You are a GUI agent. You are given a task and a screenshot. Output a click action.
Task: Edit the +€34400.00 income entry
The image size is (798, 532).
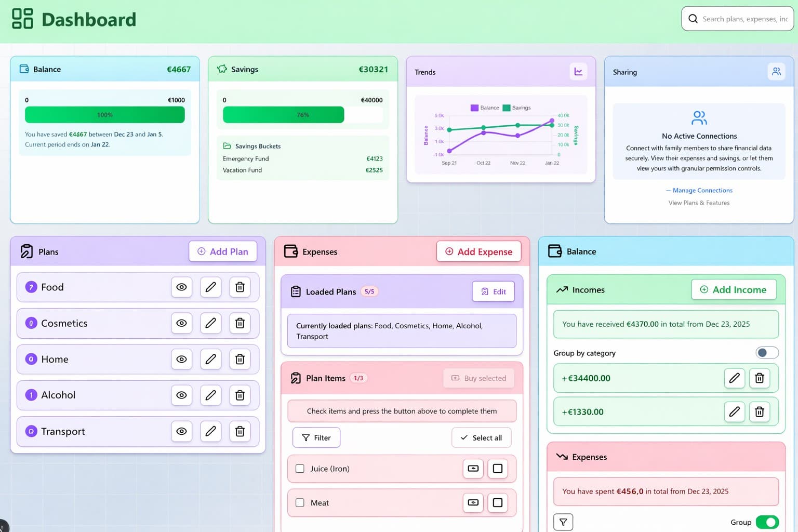(735, 378)
